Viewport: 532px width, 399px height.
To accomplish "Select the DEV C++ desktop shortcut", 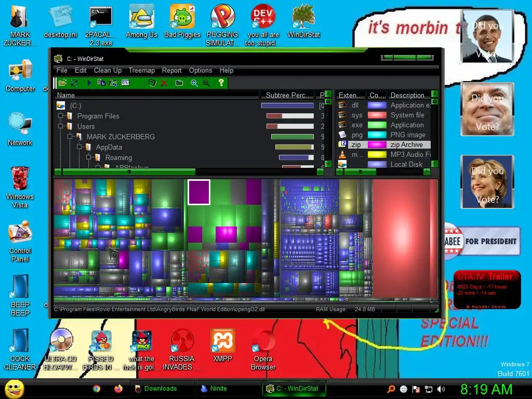I will (x=263, y=25).
